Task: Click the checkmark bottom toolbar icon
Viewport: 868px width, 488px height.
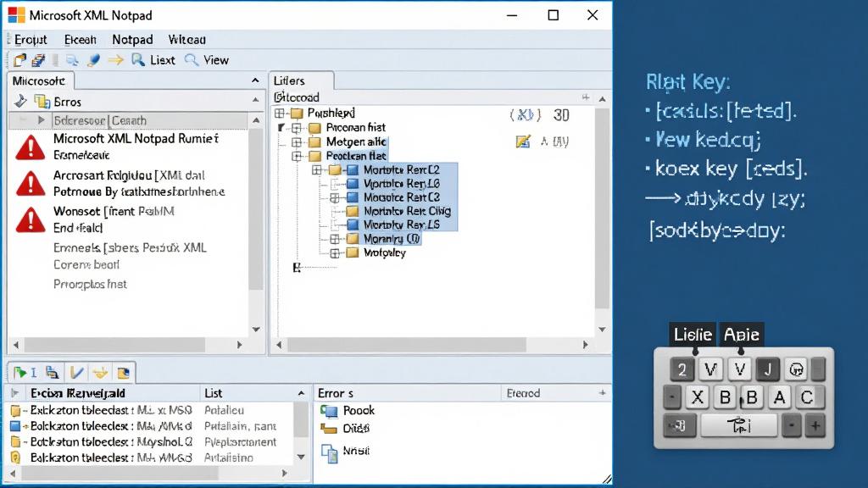Action: (76, 373)
